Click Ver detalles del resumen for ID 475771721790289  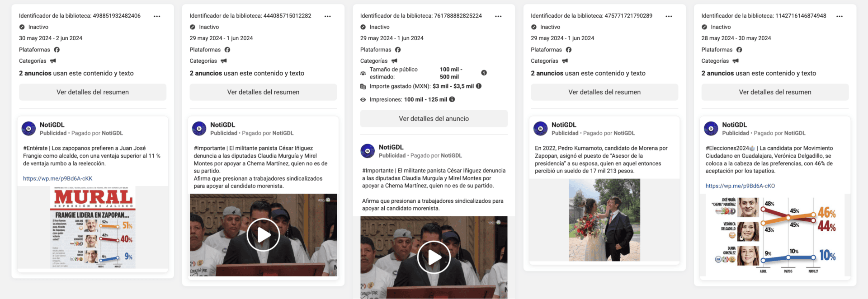pos(604,92)
